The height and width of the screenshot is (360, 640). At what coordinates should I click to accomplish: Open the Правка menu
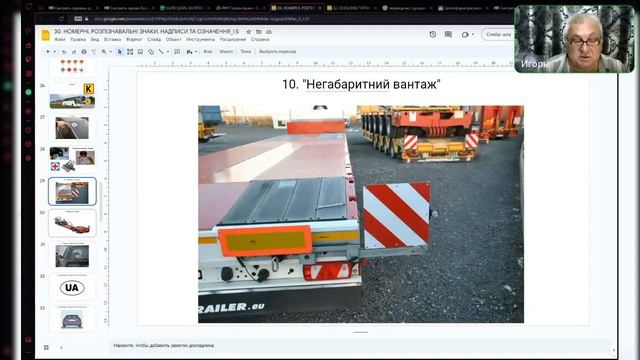78,40
